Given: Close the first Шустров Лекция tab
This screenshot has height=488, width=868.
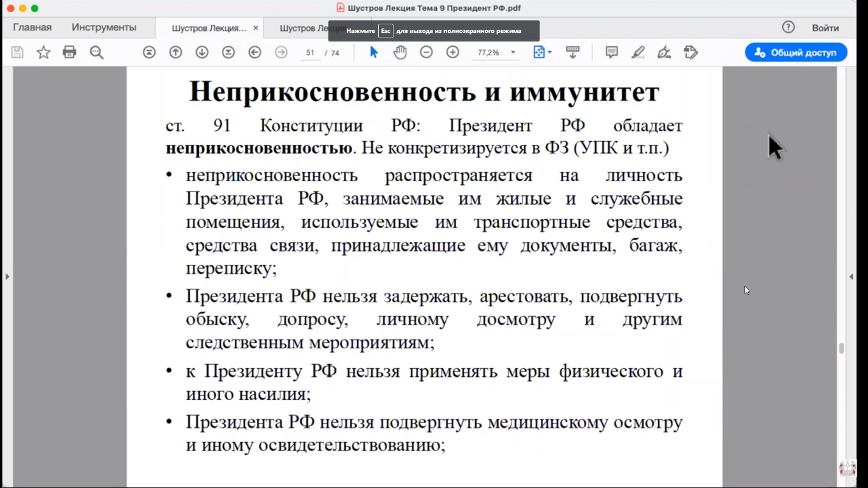Looking at the screenshot, I should point(255,28).
